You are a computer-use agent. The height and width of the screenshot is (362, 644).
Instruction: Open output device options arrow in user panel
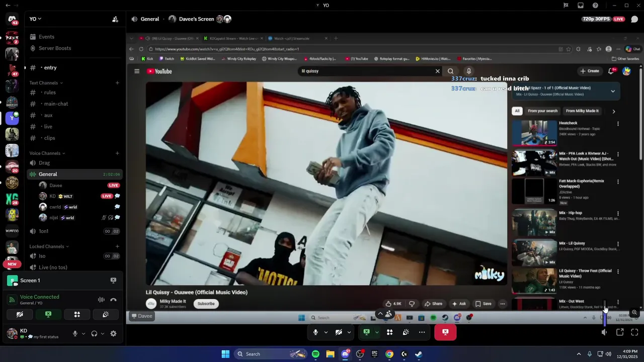(x=103, y=333)
